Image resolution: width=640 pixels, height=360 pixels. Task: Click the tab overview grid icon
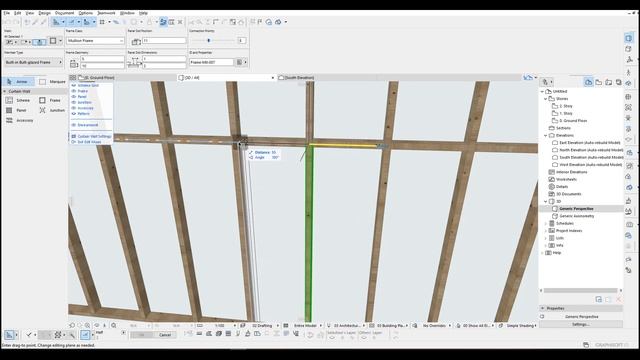73,78
